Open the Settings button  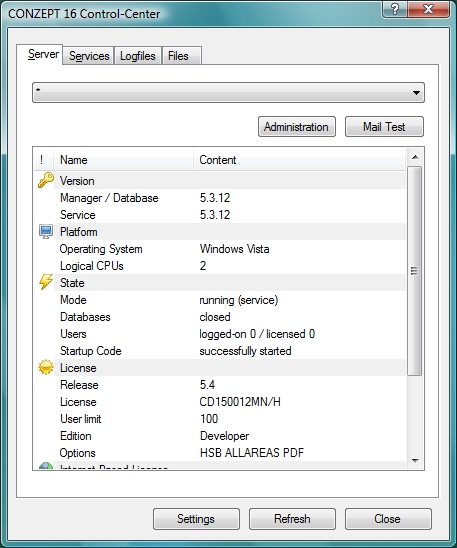196,519
